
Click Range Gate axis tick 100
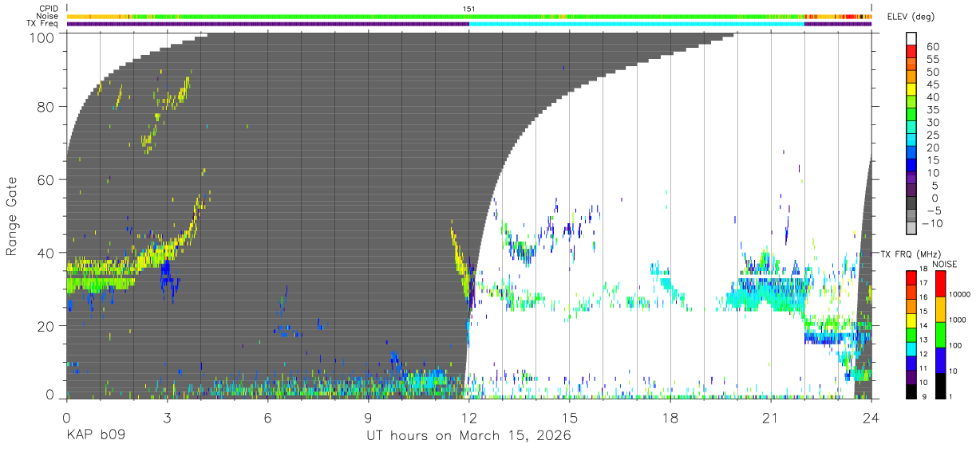click(43, 37)
